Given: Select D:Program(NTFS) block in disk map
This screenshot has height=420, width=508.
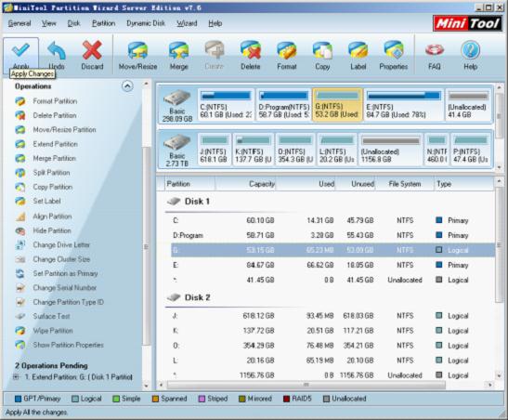Looking at the screenshot, I should pyautogui.click(x=283, y=105).
